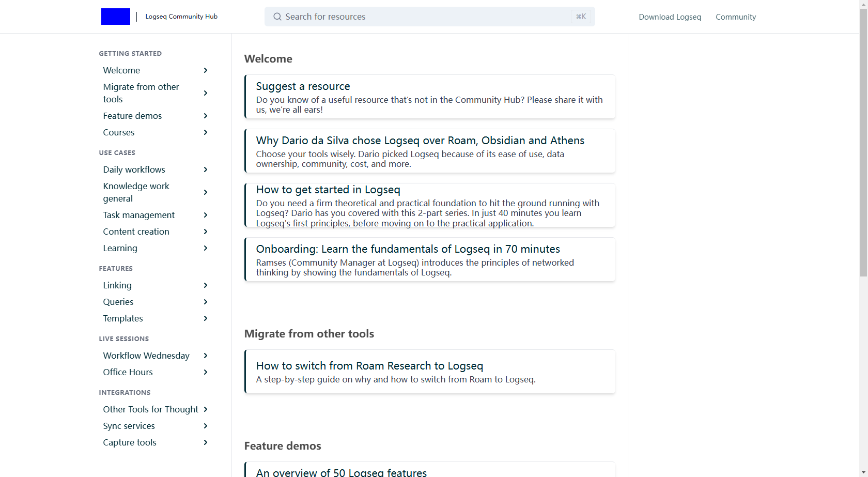The width and height of the screenshot is (868, 477).
Task: Click the arrow beside Workflow Wednesday
Action: point(206,356)
